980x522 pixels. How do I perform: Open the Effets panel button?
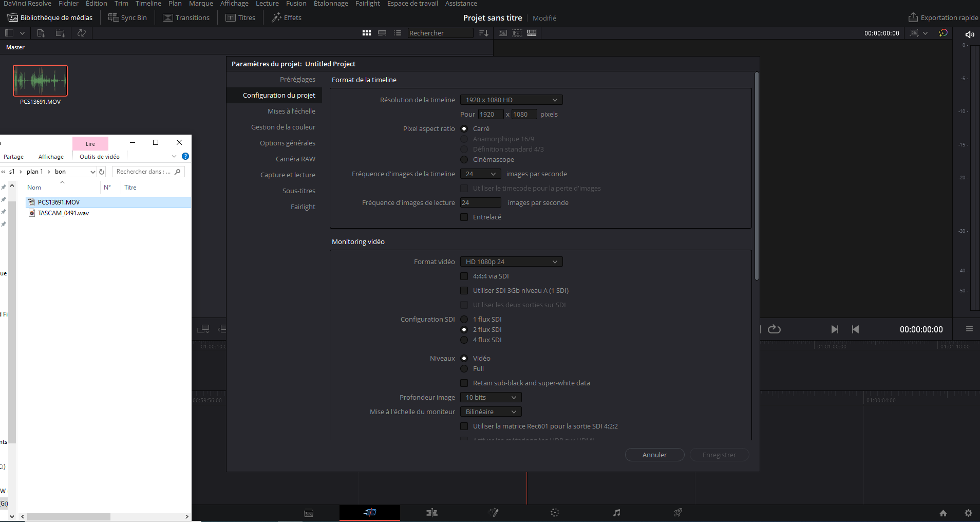point(286,17)
